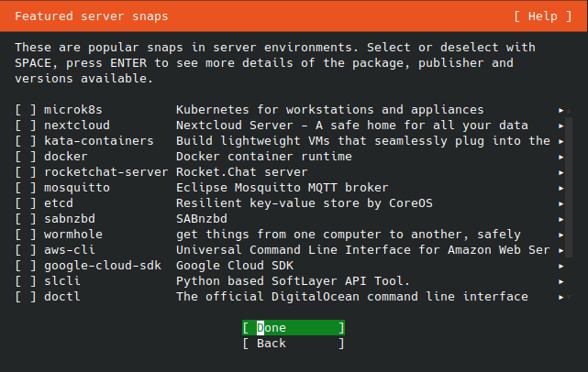Select the slcli snap checkbox
The width and height of the screenshot is (588, 372).
click(x=26, y=281)
